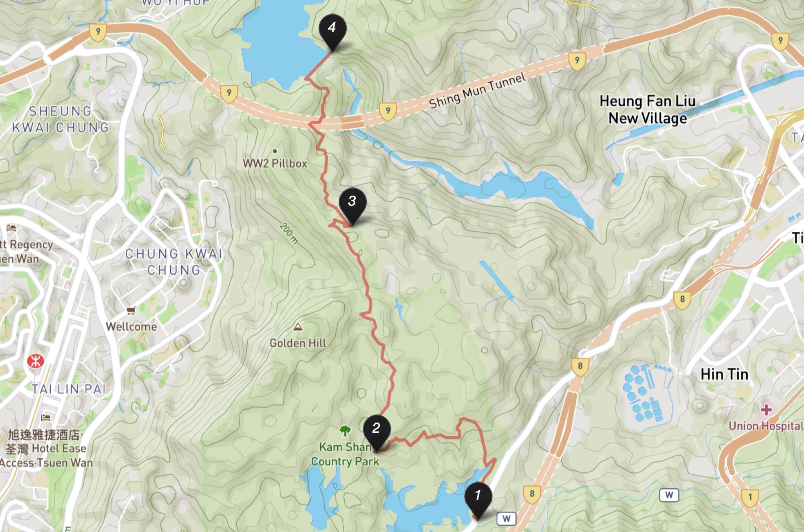This screenshot has height=532, width=804.
Task: Click the Kam Shan Country Park tree icon
Action: coord(345,430)
